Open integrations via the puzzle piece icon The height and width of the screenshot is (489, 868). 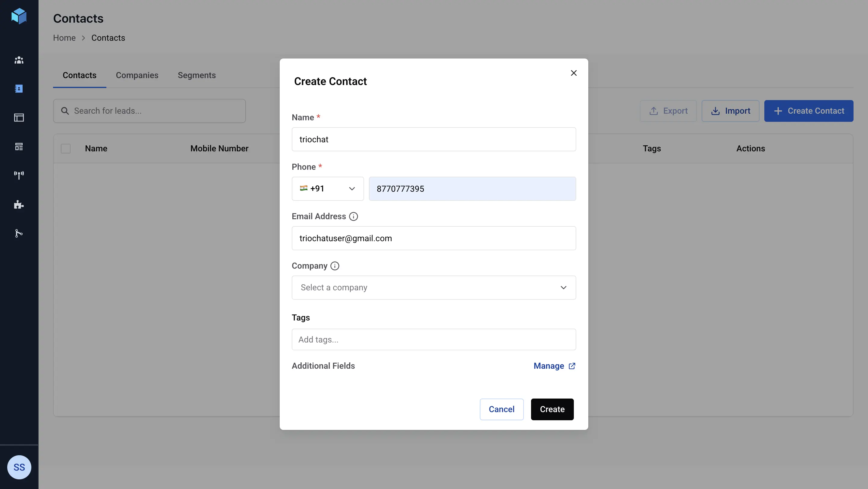(19, 205)
